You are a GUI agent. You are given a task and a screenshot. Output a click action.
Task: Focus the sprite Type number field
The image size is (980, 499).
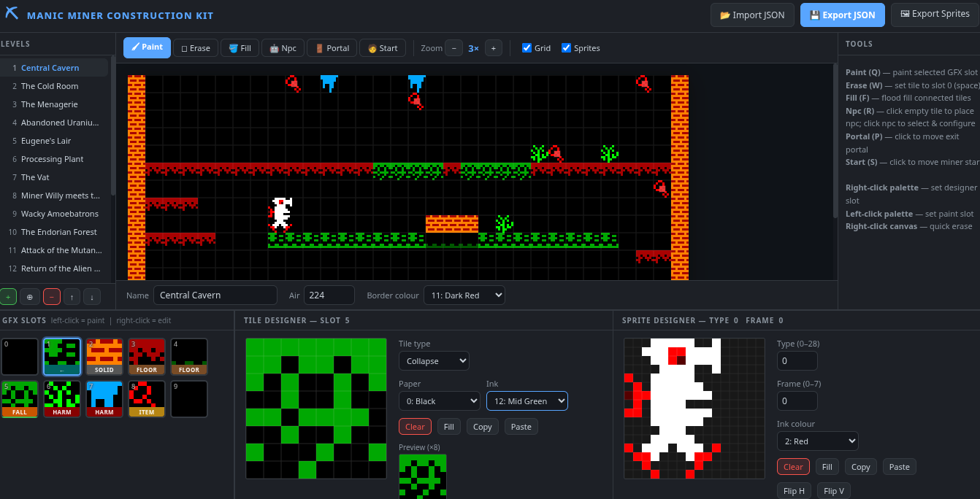click(x=797, y=361)
